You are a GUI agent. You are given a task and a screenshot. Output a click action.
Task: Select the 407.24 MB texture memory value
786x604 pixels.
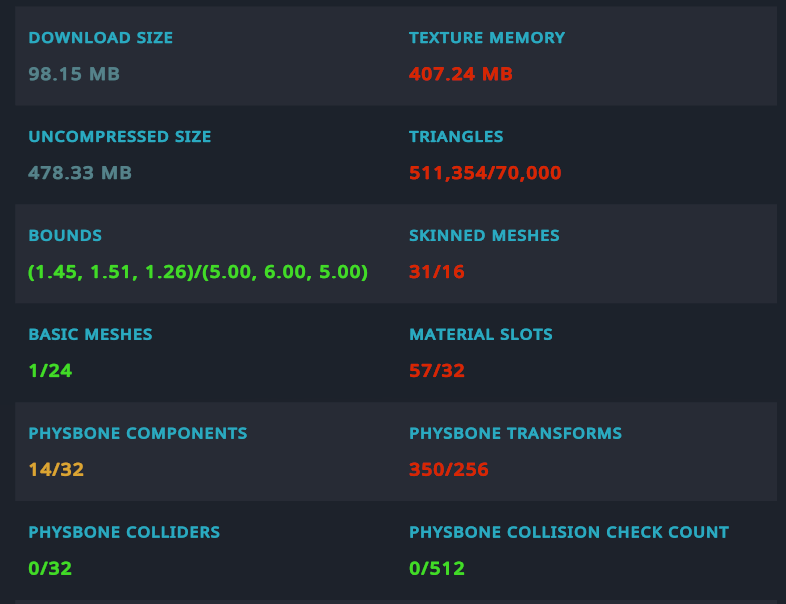[x=461, y=74]
